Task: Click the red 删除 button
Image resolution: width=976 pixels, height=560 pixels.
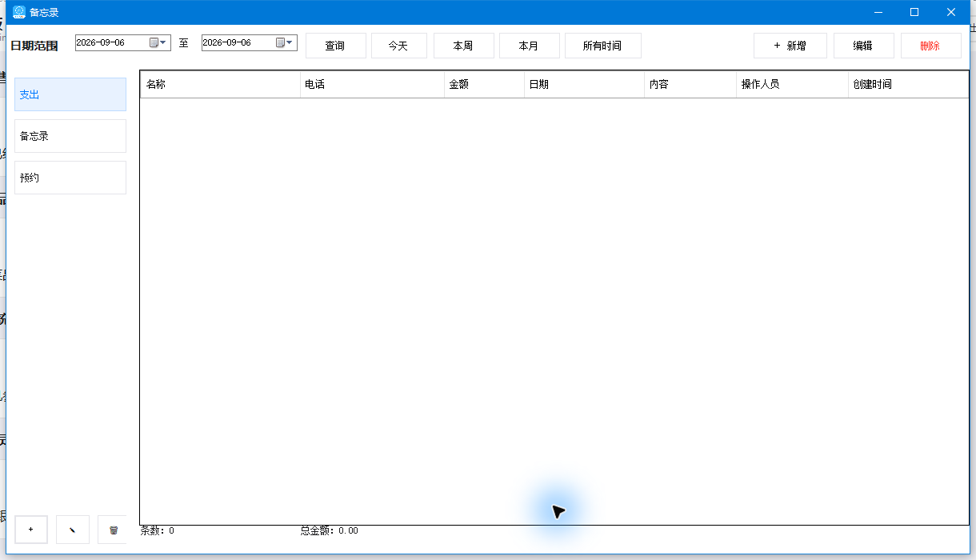Action: click(930, 46)
